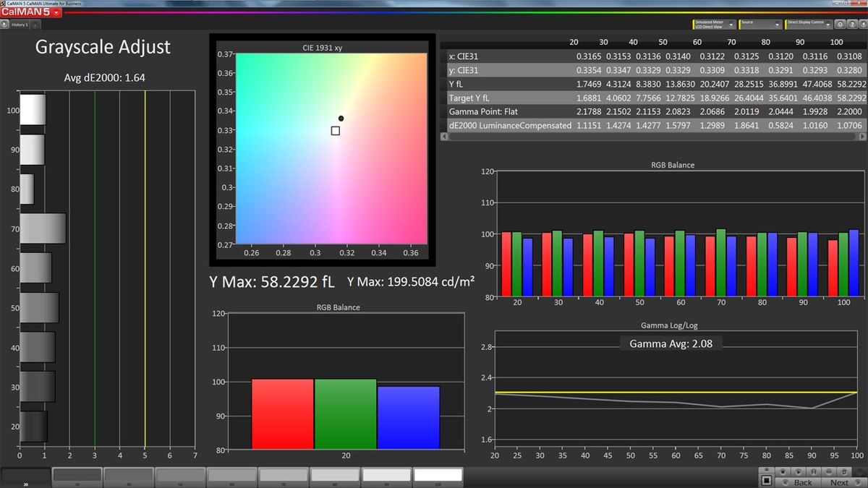
Task: Add a new tab with the plus button
Action: 35,25
